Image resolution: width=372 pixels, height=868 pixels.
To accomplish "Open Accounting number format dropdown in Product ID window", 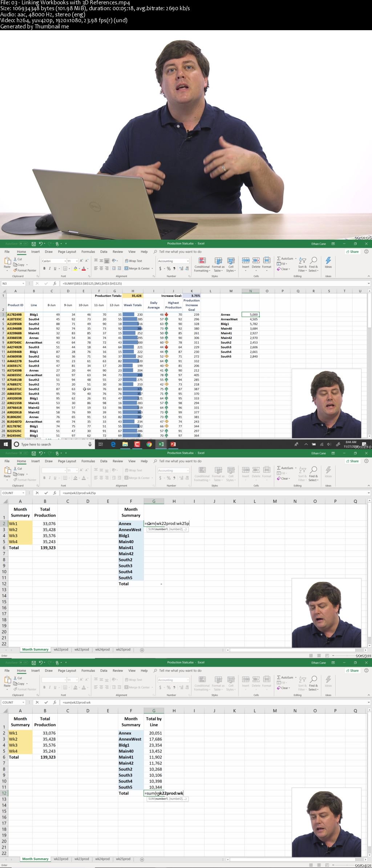I will [x=188, y=261].
